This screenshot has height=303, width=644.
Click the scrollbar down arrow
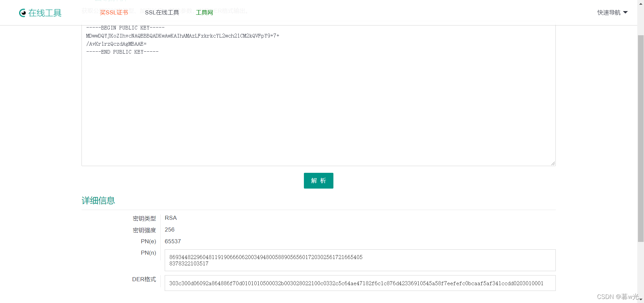[x=641, y=299]
